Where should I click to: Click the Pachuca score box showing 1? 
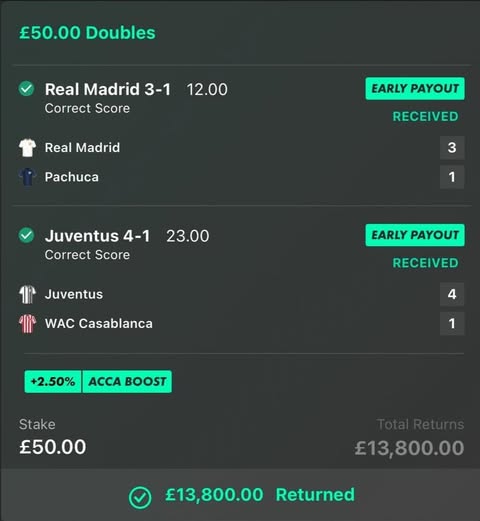[x=452, y=177]
